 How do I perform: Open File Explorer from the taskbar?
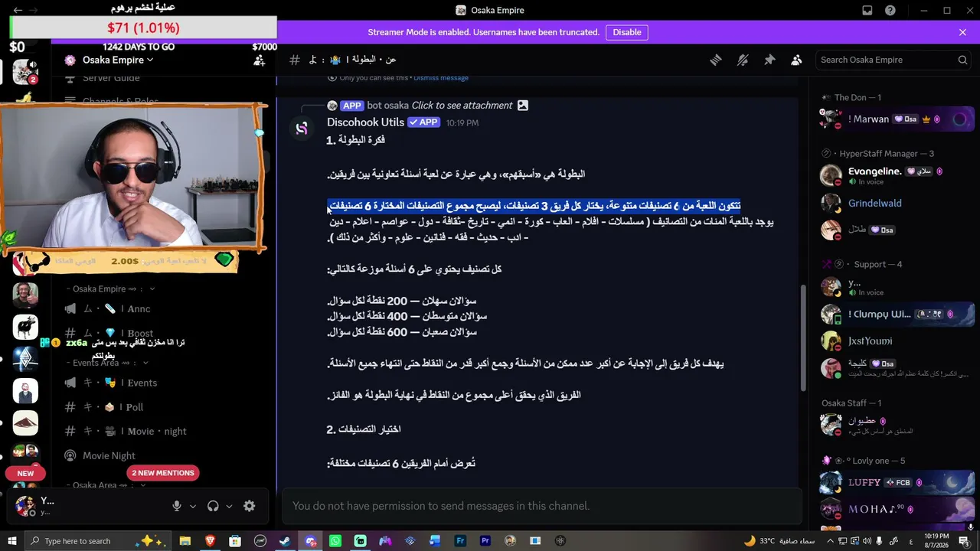(x=185, y=541)
